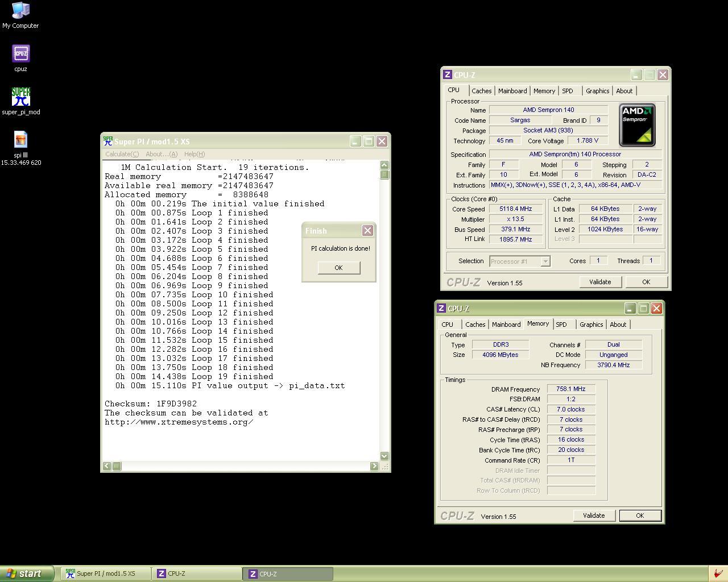
Task: Open the About menu in Super PI
Action: click(x=162, y=154)
